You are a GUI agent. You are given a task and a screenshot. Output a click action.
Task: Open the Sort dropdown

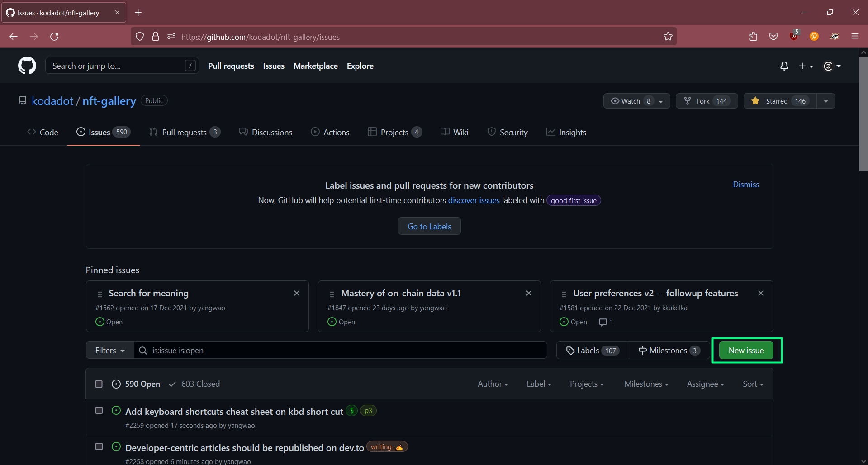(753, 384)
